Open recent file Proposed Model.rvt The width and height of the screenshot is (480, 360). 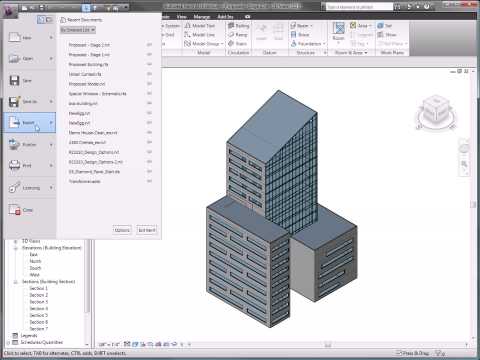87,84
